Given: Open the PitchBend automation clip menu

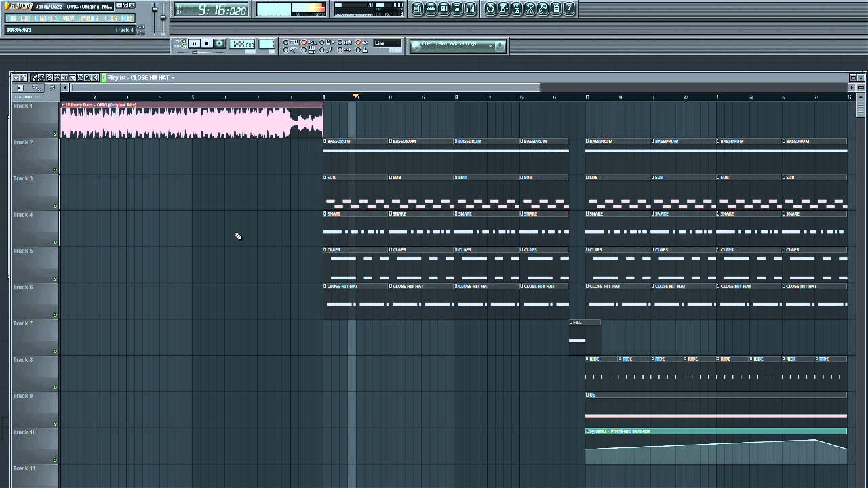Looking at the screenshot, I should coord(587,431).
